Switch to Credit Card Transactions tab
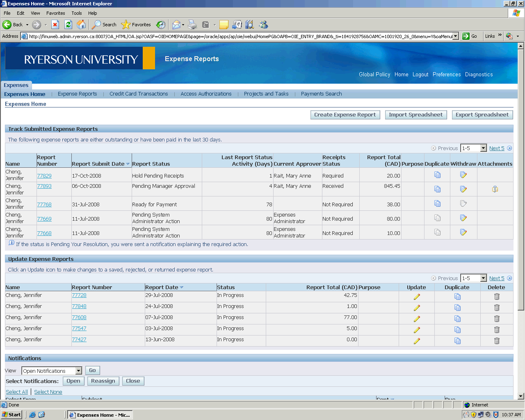Viewport: 525px width, 420px height. pos(139,94)
